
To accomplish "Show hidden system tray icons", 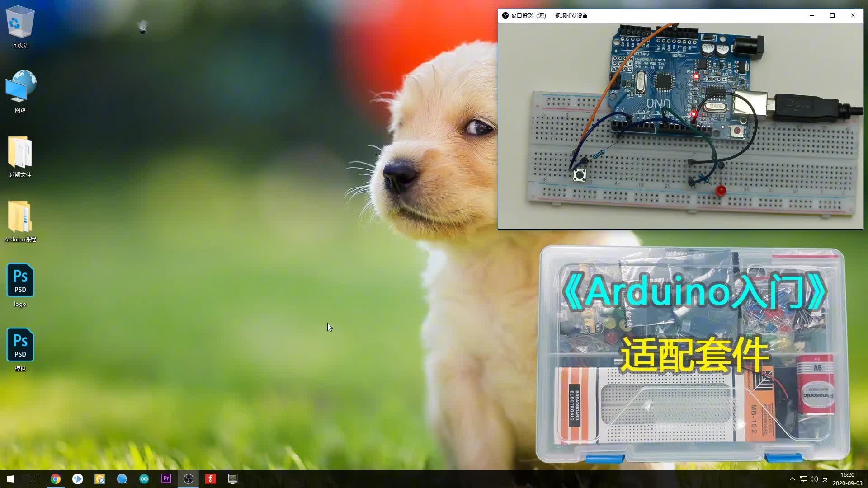I will [x=792, y=479].
